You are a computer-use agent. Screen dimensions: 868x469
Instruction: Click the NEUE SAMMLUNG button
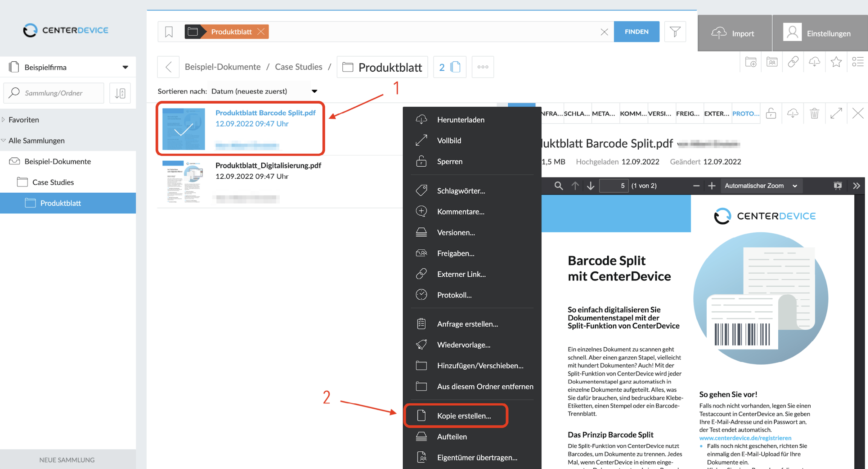point(67,460)
